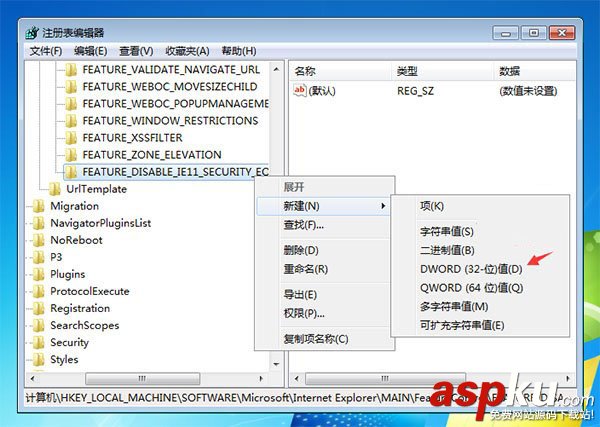Select the FEATURE_XSSFILTER tree label
The width and height of the screenshot is (600, 427).
pyautogui.click(x=132, y=138)
